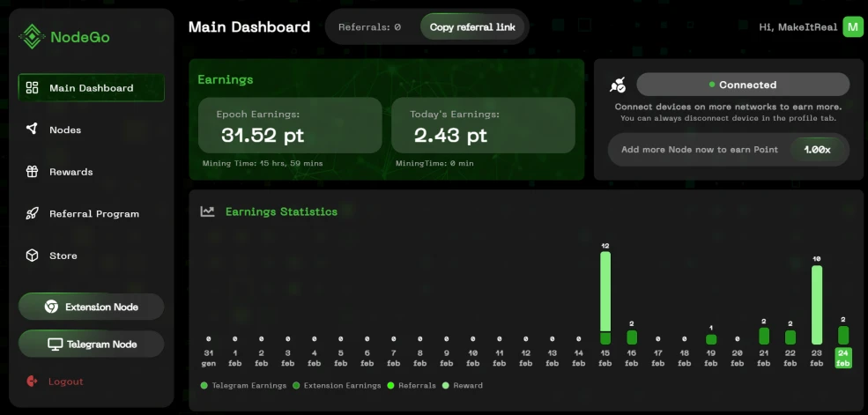Screen dimensions: 868x415
Task: Click the Store cube icon
Action: [x=32, y=256]
